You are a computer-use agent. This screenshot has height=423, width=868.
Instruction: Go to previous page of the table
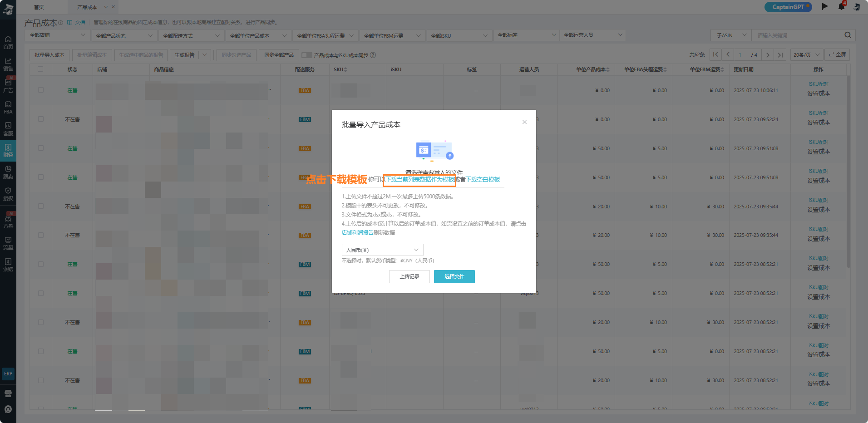728,54
